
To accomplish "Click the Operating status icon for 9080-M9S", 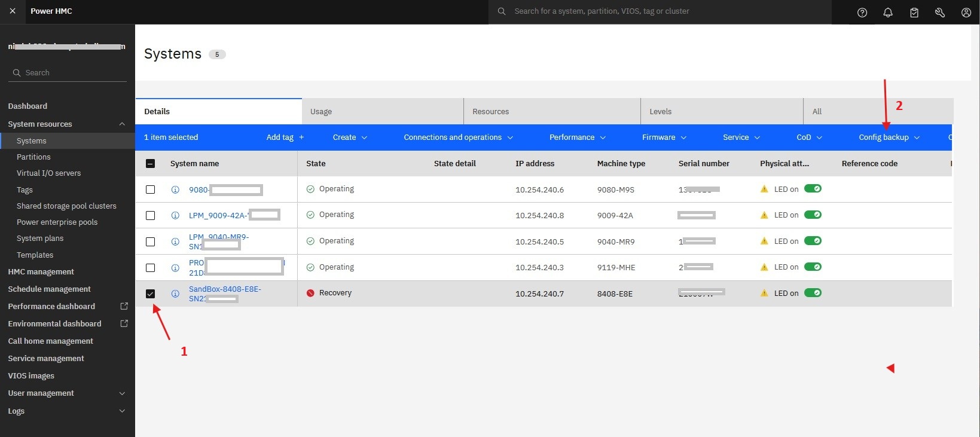I will [310, 189].
